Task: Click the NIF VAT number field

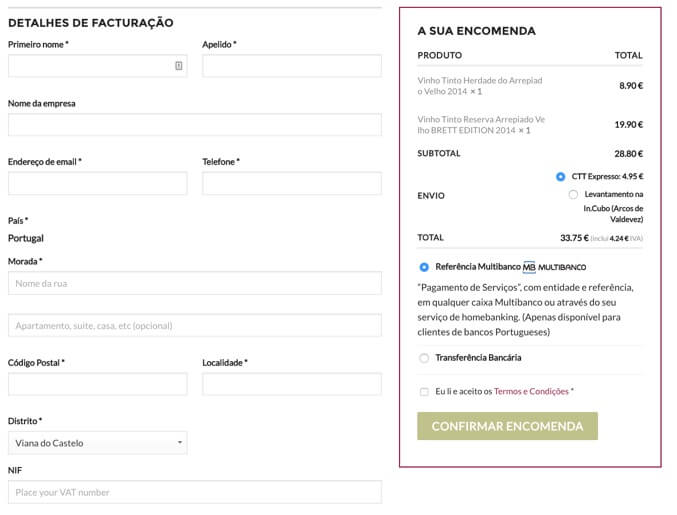Action: [x=194, y=492]
